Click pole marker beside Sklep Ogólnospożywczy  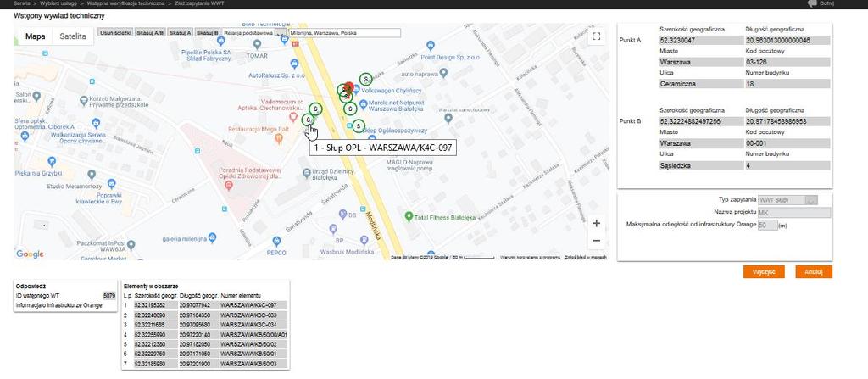359,126
